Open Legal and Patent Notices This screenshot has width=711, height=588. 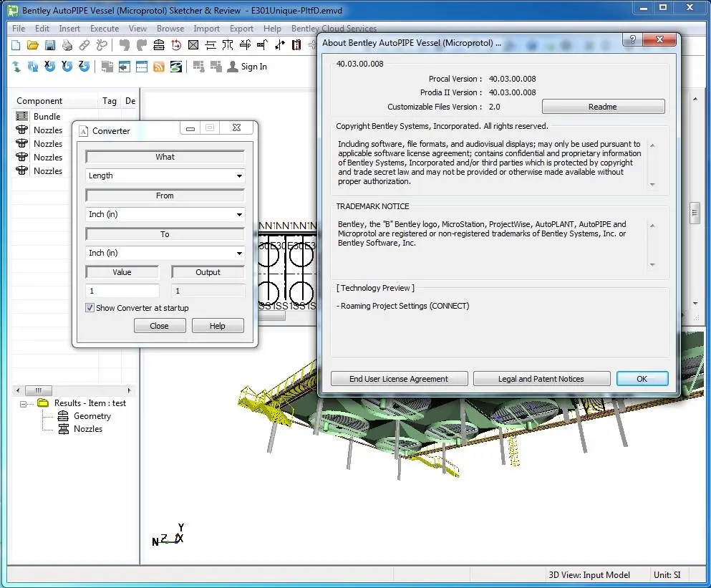(x=541, y=379)
